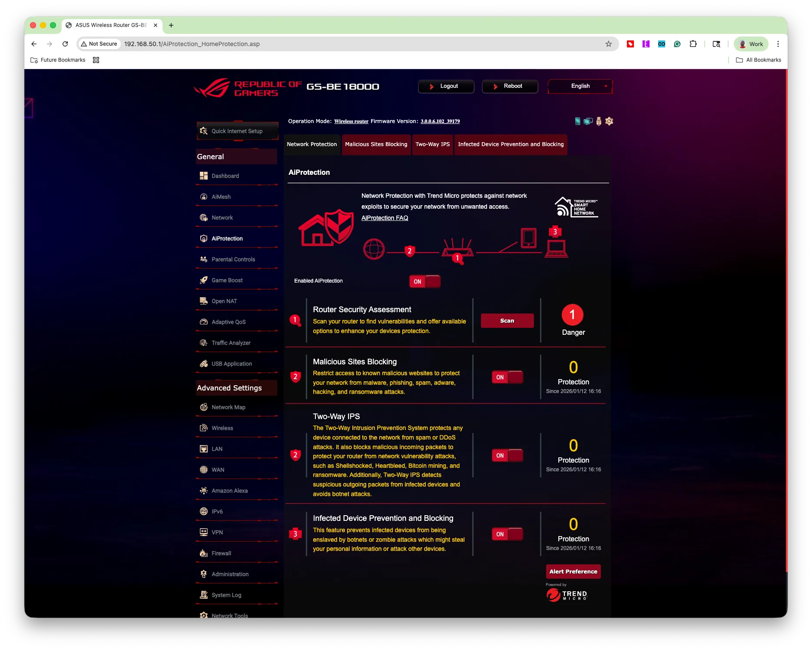Open the Chrome three-dot menu

pyautogui.click(x=778, y=44)
